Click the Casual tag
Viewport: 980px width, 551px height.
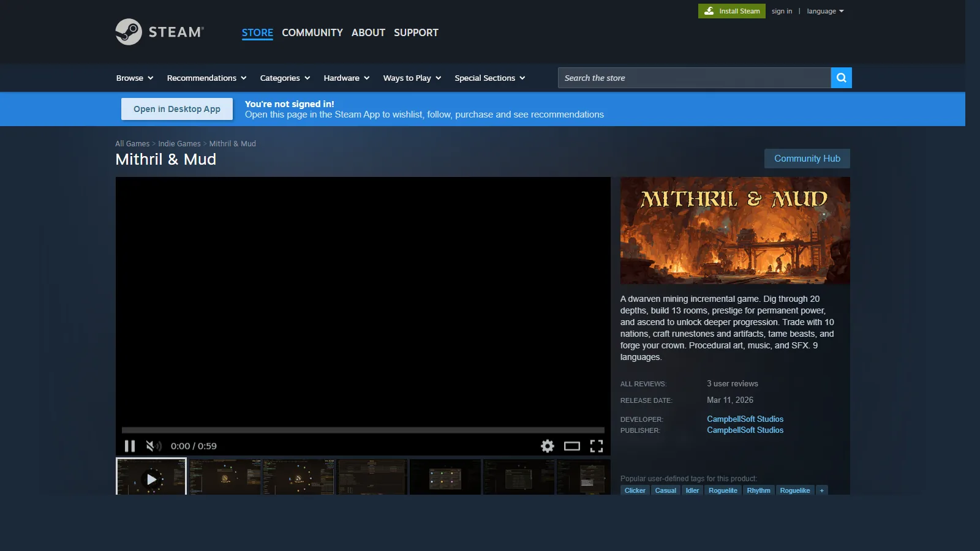(666, 490)
